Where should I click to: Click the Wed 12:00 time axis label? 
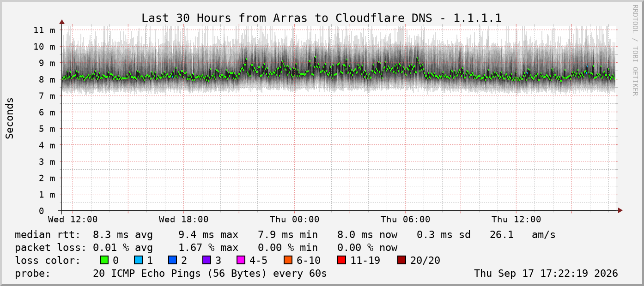pyautogui.click(x=73, y=220)
